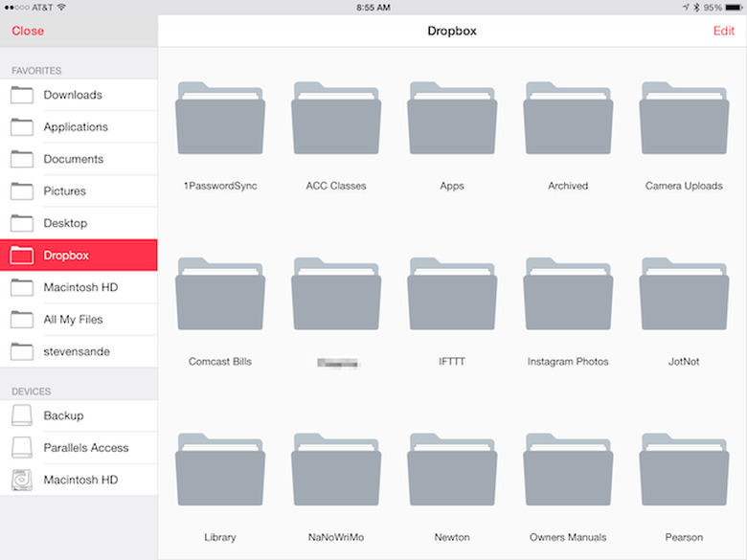Select All My Files in Favorites
This screenshot has width=747, height=560.
pyautogui.click(x=79, y=319)
